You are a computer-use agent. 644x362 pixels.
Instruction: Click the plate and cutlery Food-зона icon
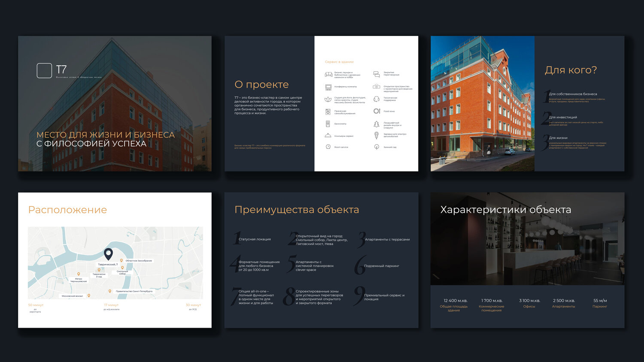click(x=377, y=111)
